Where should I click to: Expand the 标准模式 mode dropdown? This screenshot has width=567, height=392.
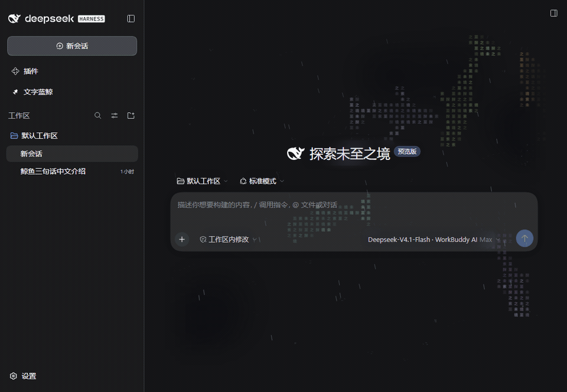tap(262, 181)
